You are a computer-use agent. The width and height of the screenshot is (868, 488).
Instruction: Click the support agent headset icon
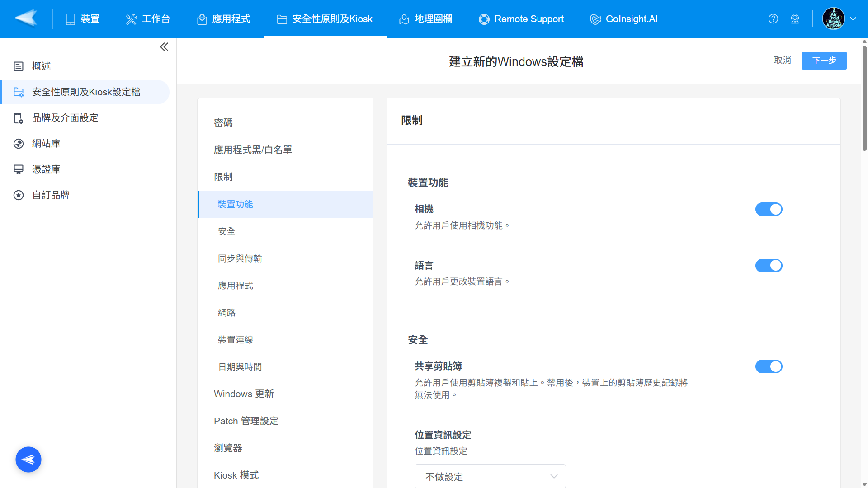tap(795, 19)
